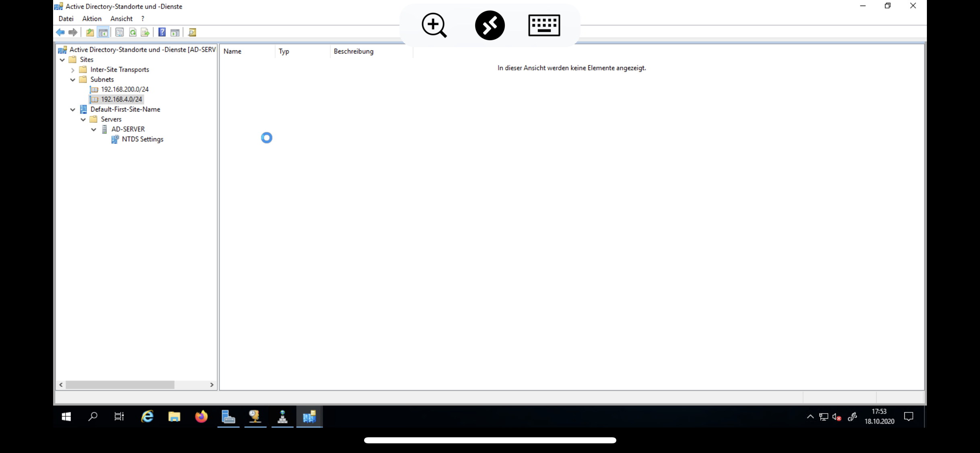This screenshot has height=453, width=980.
Task: Select NTDS Settings in the tree
Action: [142, 139]
